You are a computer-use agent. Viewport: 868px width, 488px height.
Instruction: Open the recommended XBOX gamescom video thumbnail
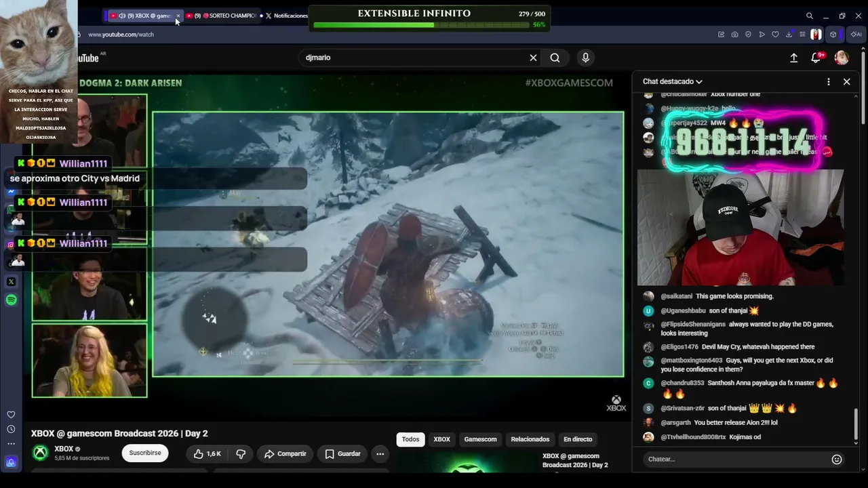click(467, 462)
